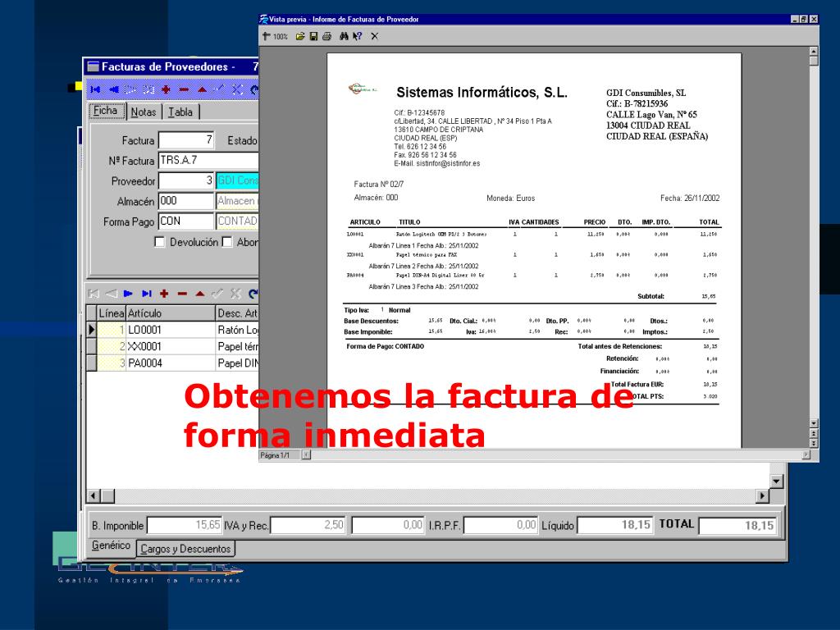Viewport: 840px width, 630px height.
Task: Close preview with toolbar X icon
Action: [x=374, y=36]
